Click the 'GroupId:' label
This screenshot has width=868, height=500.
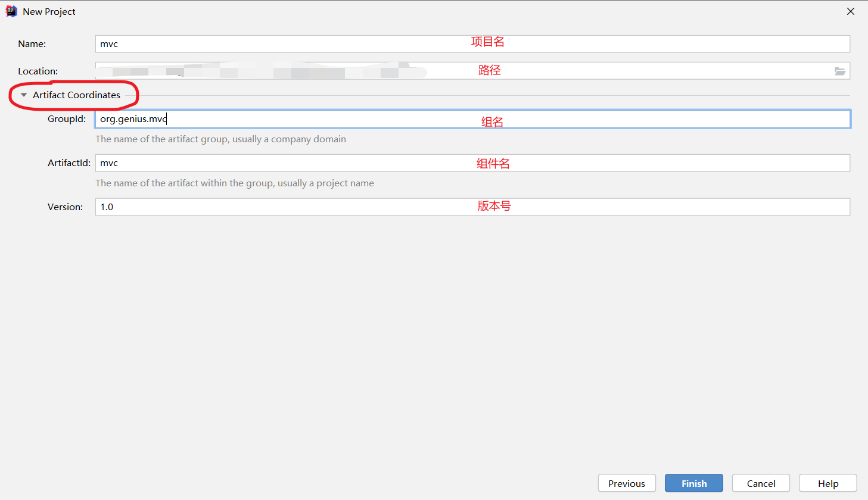(67, 119)
